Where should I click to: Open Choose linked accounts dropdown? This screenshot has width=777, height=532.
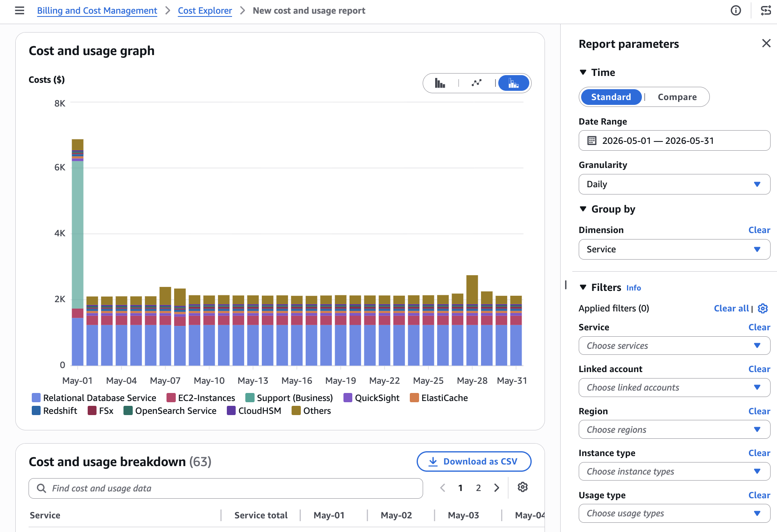(x=674, y=387)
